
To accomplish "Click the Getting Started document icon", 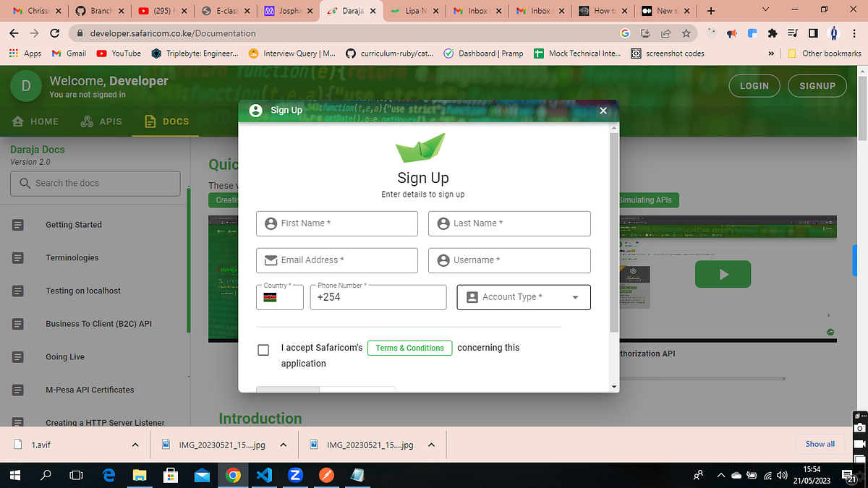I will [17, 224].
